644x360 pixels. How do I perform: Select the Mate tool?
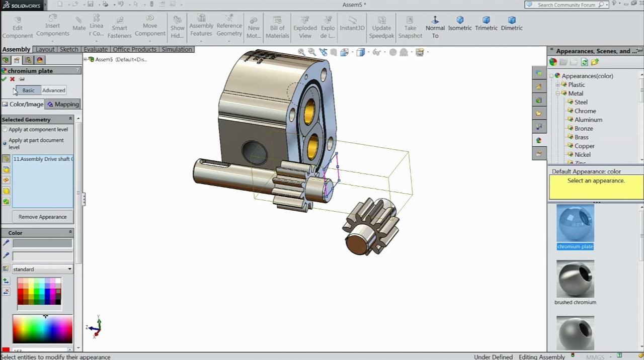point(79,24)
